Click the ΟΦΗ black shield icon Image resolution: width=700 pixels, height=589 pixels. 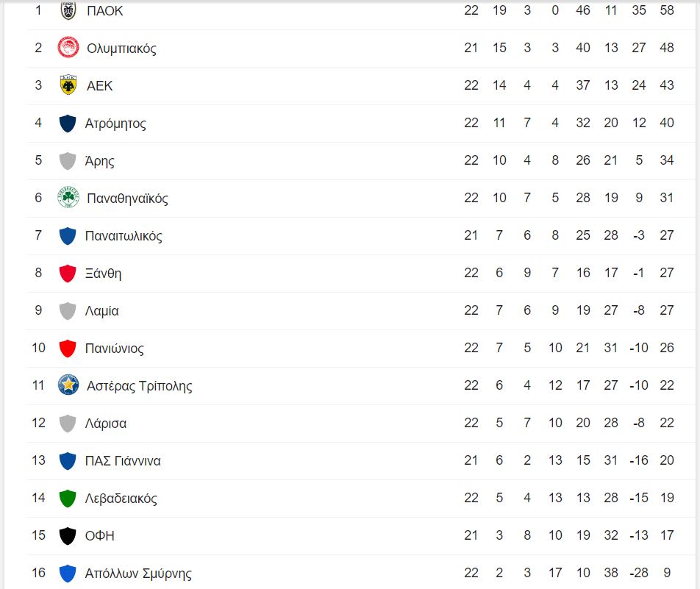point(68,536)
